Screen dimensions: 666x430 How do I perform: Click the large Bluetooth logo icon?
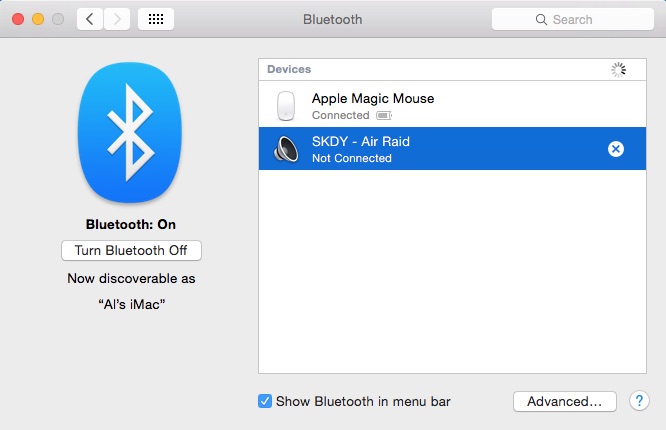[130, 133]
